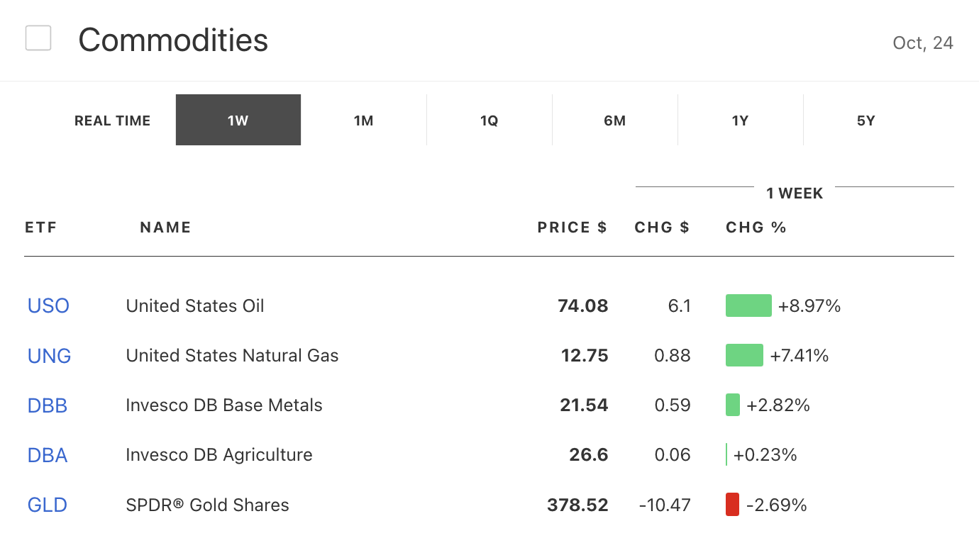The width and height of the screenshot is (979, 560).
Task: Click the CHG $ column header
Action: (x=662, y=228)
